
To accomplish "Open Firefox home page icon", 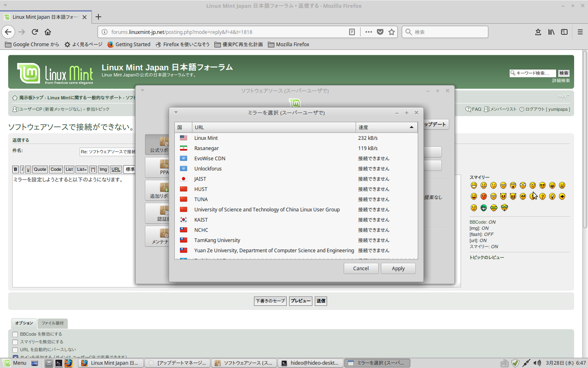I will coord(48,32).
